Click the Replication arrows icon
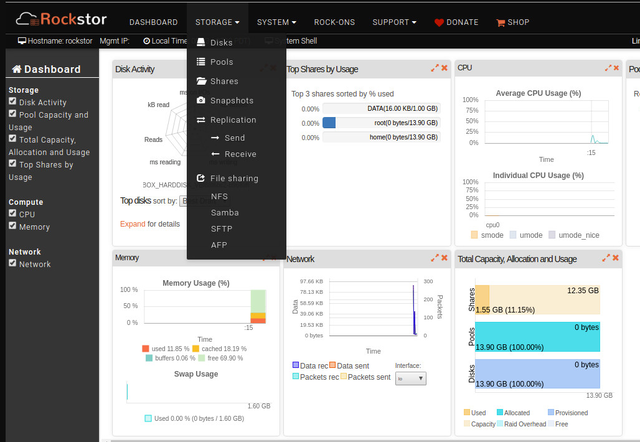Viewport: 640px width, 442px height. 201,120
